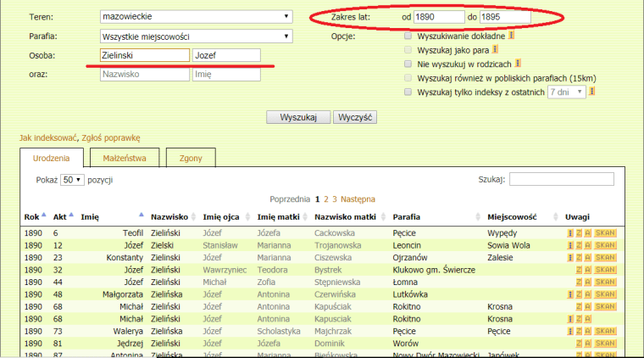Viewport: 644px width, 358px height.
Task: Click Zgłoś poprawkę link
Action: pos(110,137)
